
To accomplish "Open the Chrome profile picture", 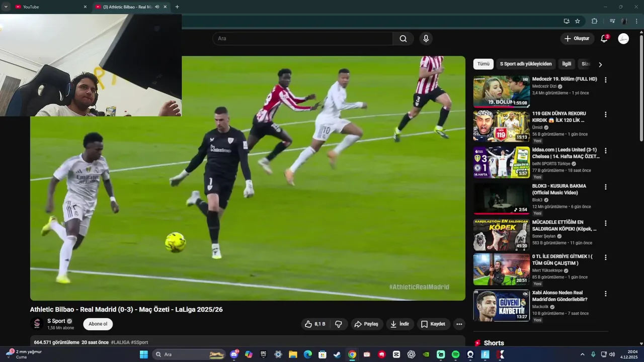I will click(624, 21).
